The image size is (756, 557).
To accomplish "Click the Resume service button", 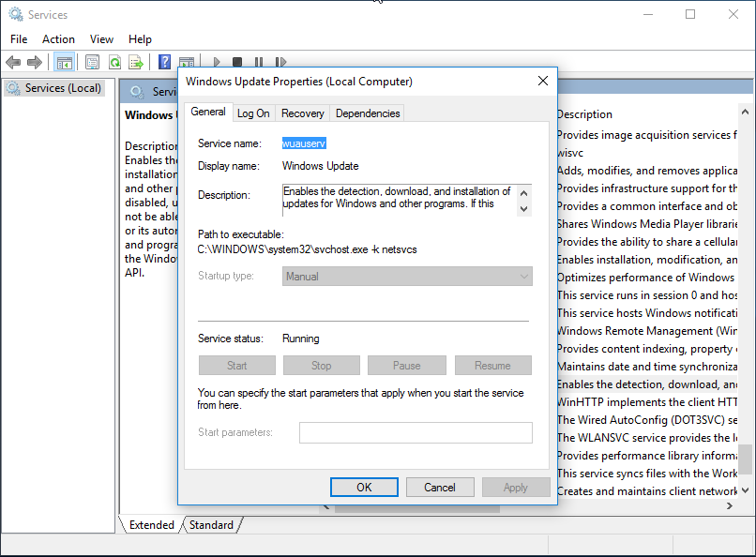I will pyautogui.click(x=492, y=366).
